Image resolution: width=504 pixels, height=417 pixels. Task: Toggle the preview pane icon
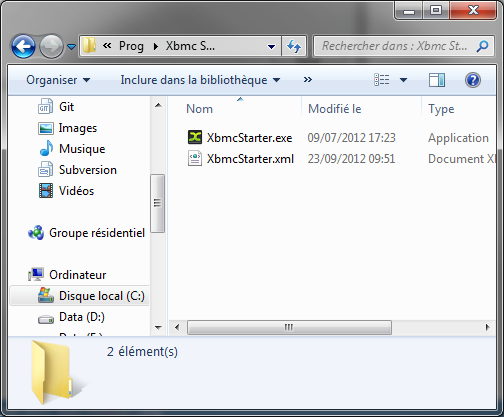point(437,80)
